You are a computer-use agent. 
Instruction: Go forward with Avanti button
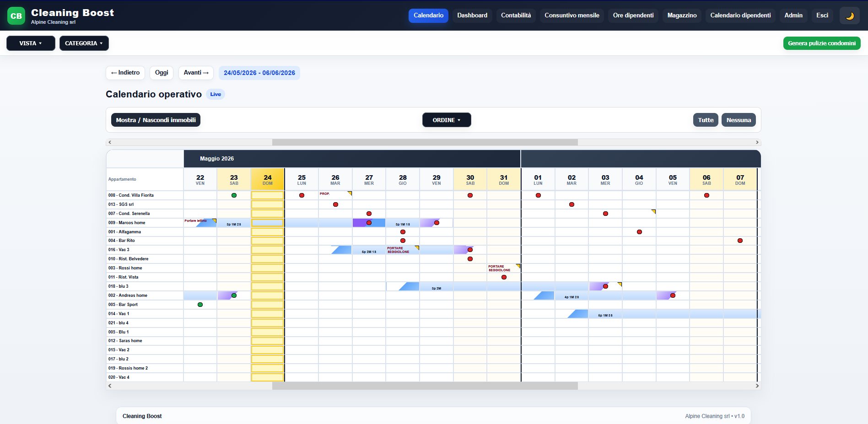pyautogui.click(x=196, y=73)
